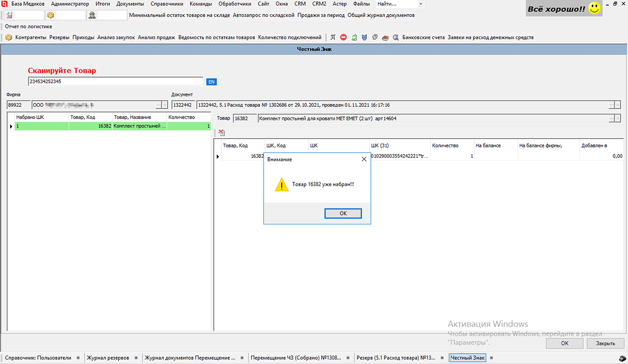
Task: Click the red stop sign toolbar icon
Action: pos(343,37)
